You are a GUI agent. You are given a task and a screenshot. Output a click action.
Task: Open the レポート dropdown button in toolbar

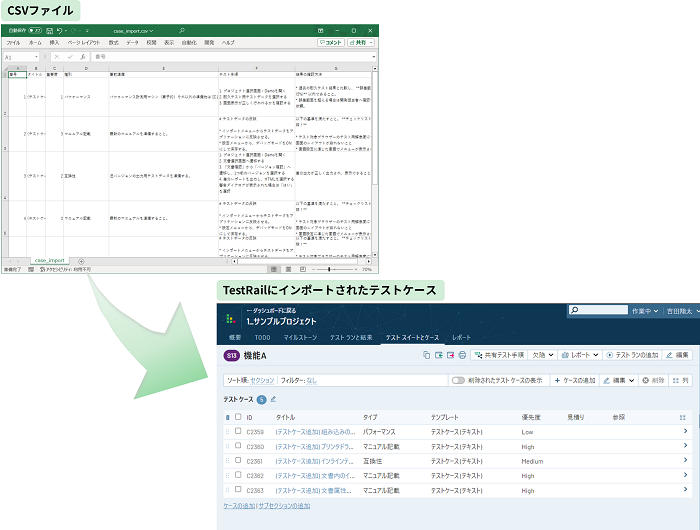tap(579, 355)
